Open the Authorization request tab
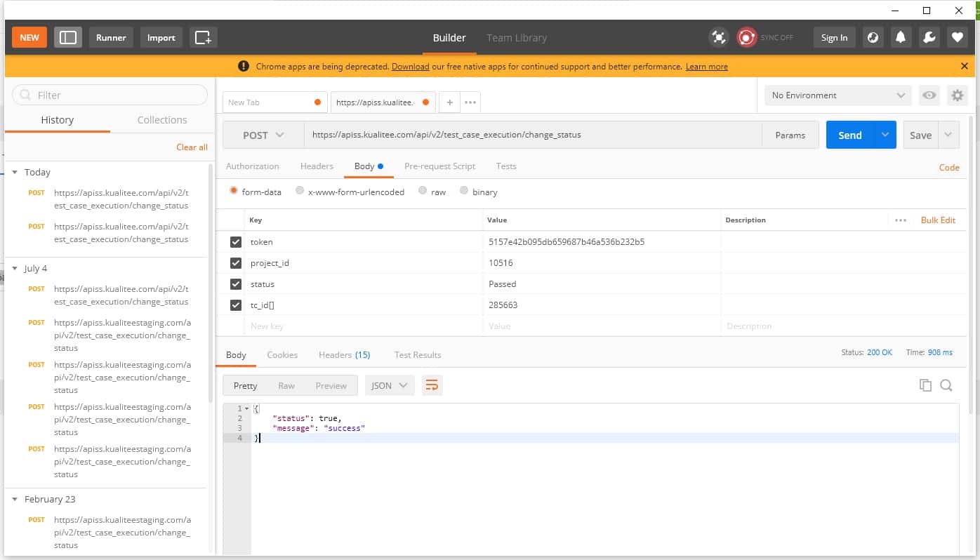This screenshot has width=980, height=560. click(253, 166)
